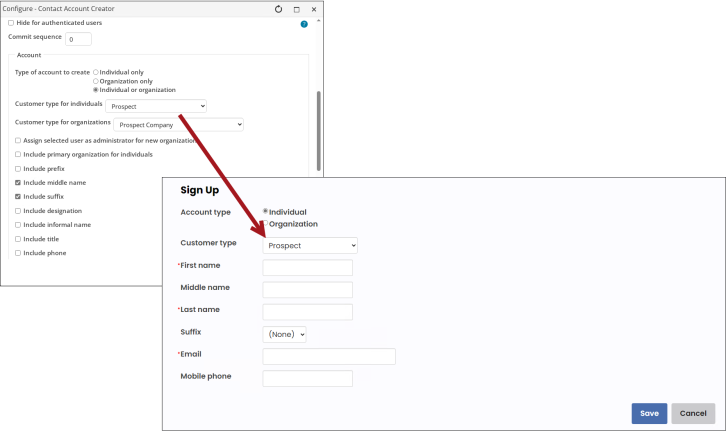The height and width of the screenshot is (431, 726).
Task: Click the Middle name input field
Action: pyautogui.click(x=307, y=290)
